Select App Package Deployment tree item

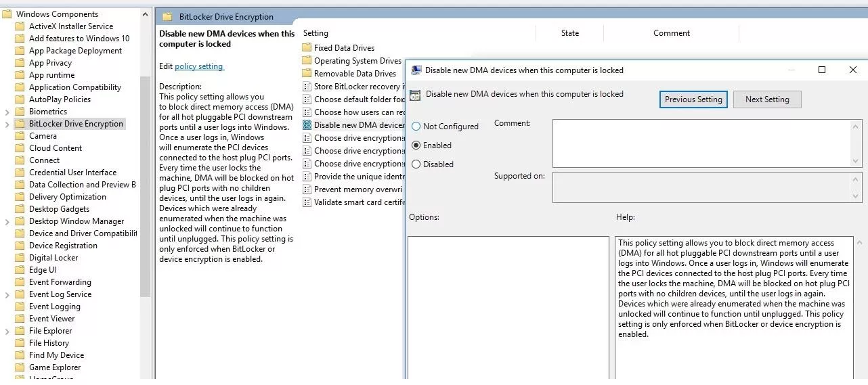coord(75,51)
